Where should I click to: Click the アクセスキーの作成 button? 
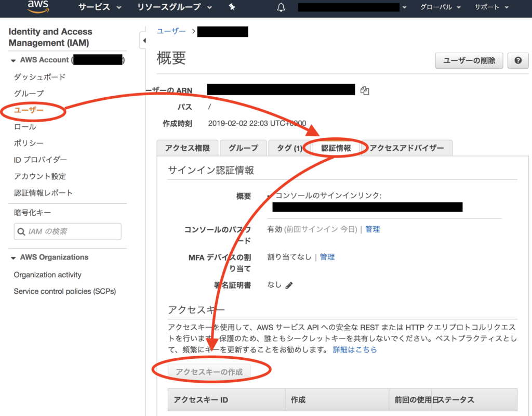click(209, 372)
